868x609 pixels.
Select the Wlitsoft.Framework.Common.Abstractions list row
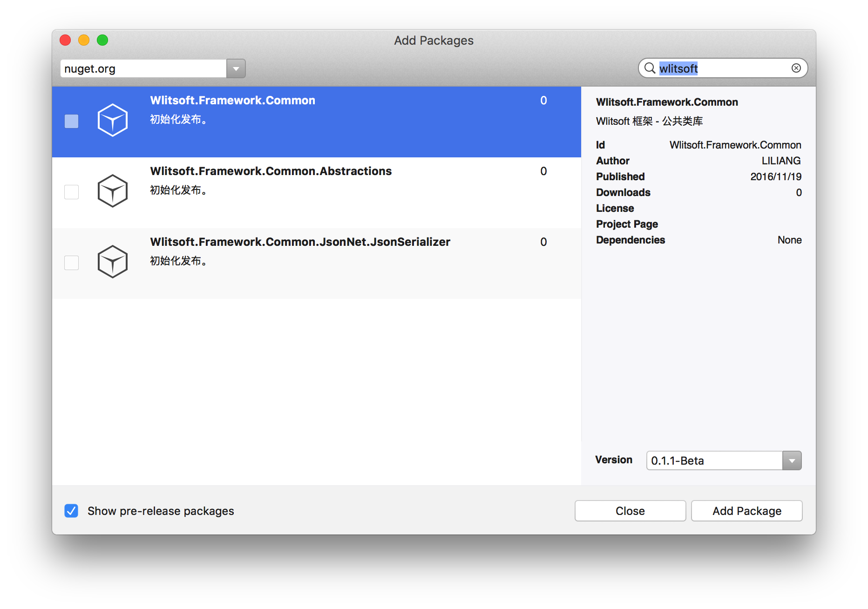[x=317, y=193]
